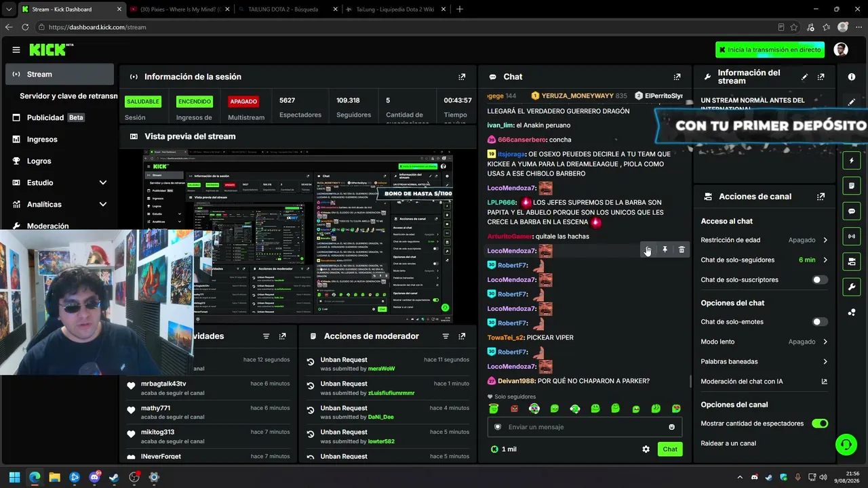Click the wrench sidebar icon
Screen dimensions: 868x488
click(x=852, y=287)
